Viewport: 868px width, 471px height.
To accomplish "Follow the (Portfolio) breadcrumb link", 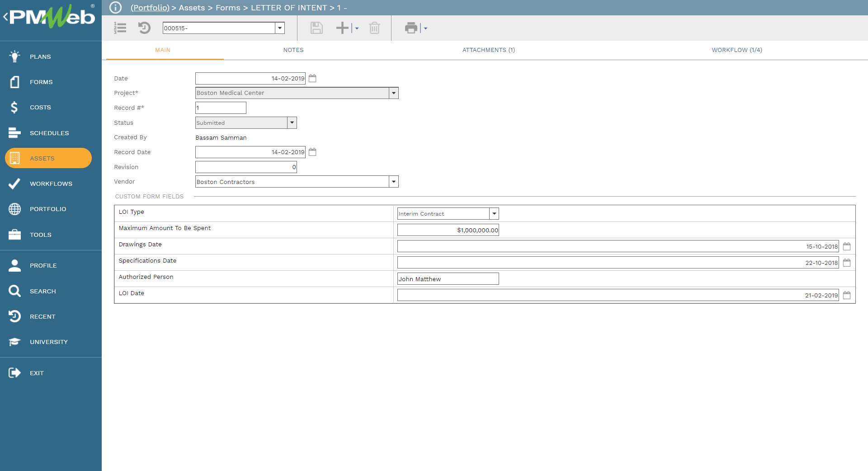I will [x=150, y=8].
